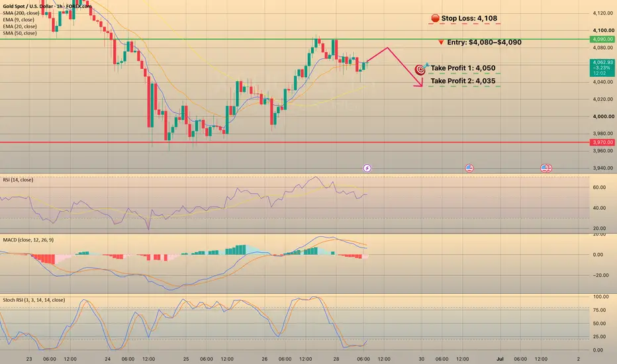
Task: Click the Gold Spot / U.S. Dollar chart title
Action: [47, 7]
